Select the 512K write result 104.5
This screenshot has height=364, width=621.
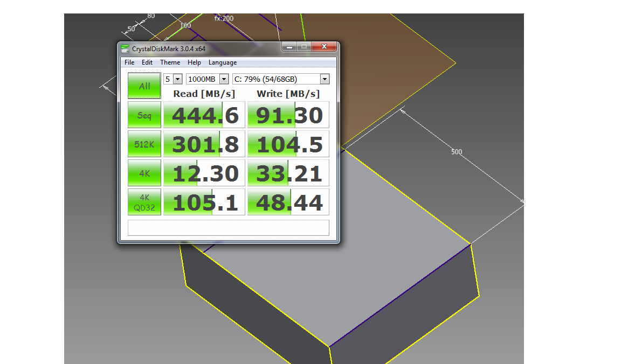coord(288,144)
